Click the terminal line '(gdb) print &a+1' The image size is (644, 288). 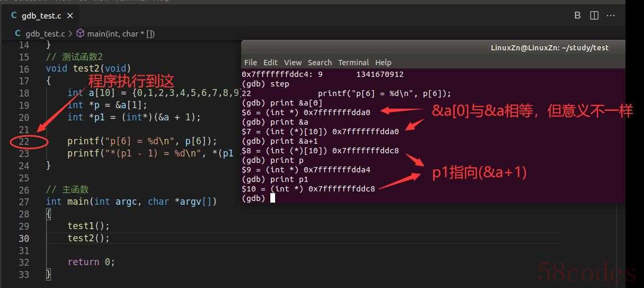pos(279,141)
